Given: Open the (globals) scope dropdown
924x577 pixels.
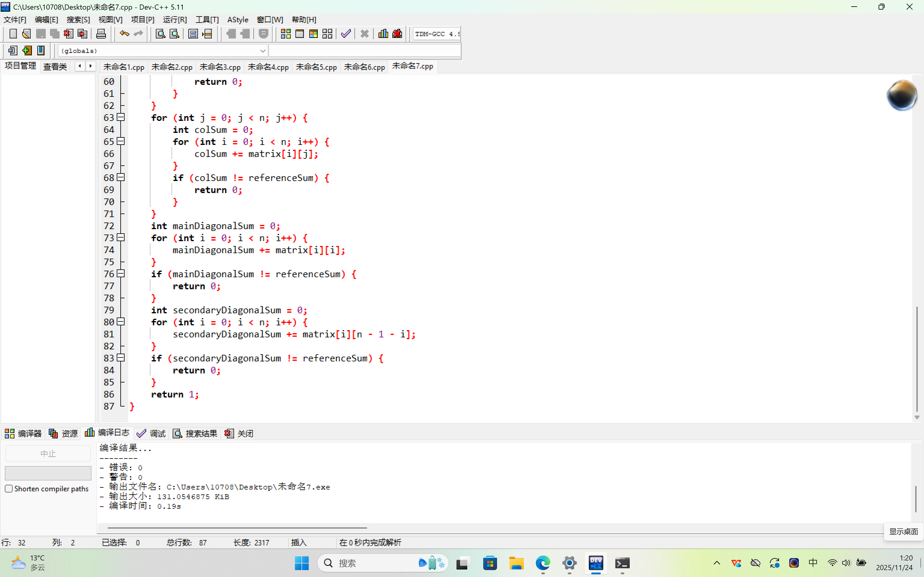Looking at the screenshot, I should point(262,51).
